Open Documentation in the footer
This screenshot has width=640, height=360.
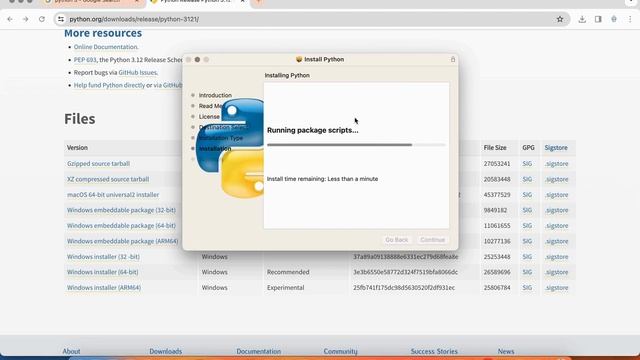[258, 351]
